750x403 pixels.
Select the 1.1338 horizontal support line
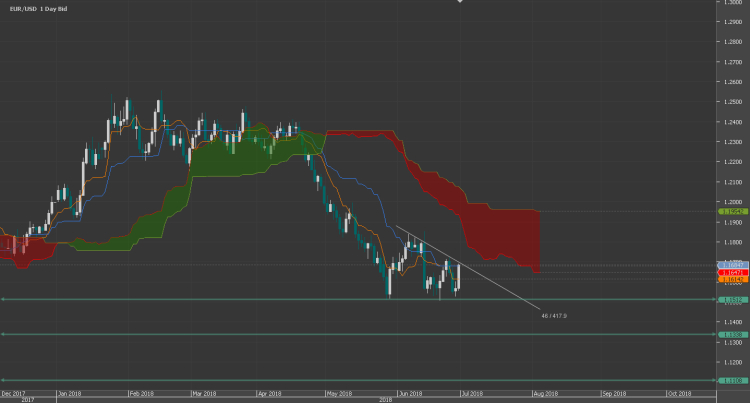coord(359,335)
